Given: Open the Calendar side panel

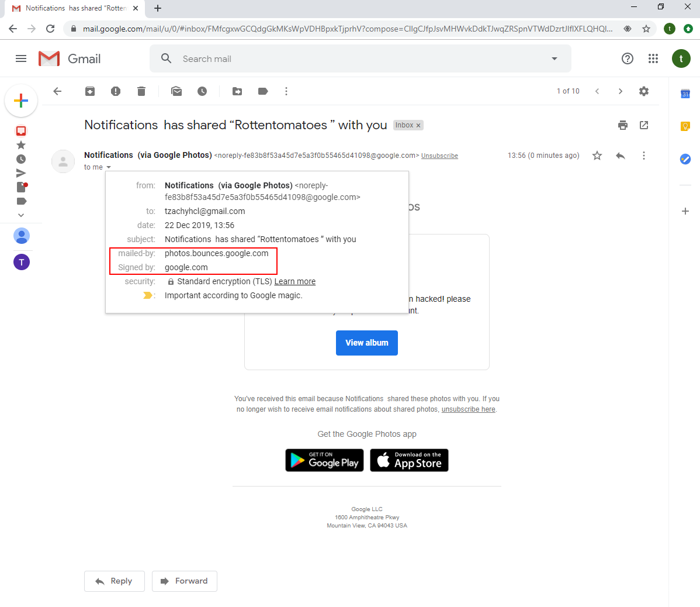Looking at the screenshot, I should click(685, 94).
